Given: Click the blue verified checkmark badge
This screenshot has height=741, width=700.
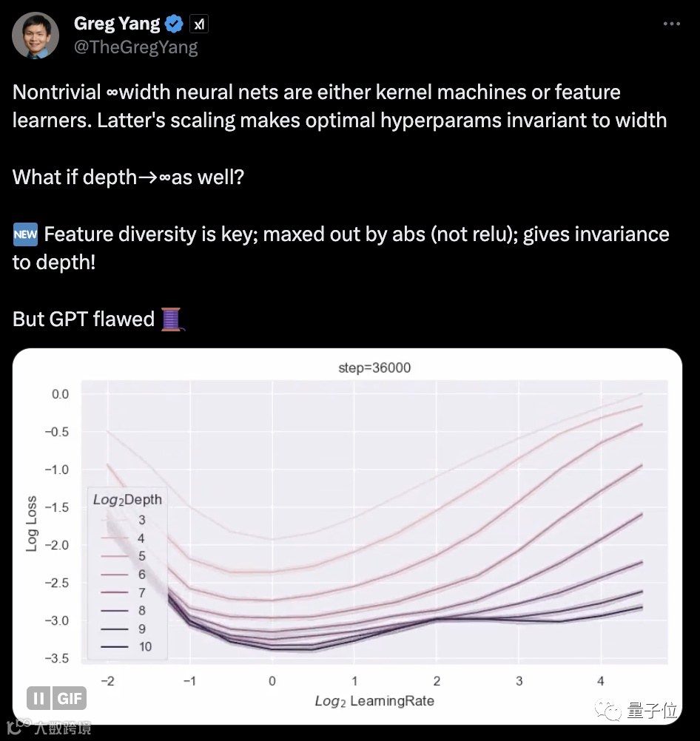Looking at the screenshot, I should tap(175, 24).
